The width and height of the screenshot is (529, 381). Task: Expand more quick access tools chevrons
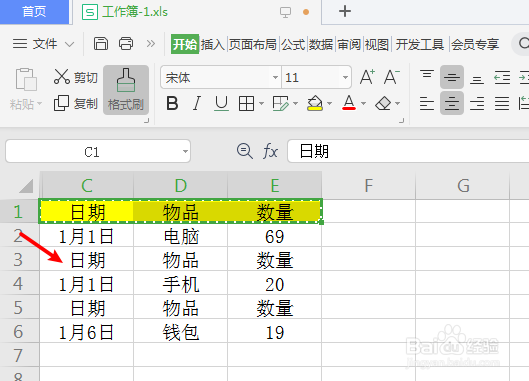tap(150, 44)
